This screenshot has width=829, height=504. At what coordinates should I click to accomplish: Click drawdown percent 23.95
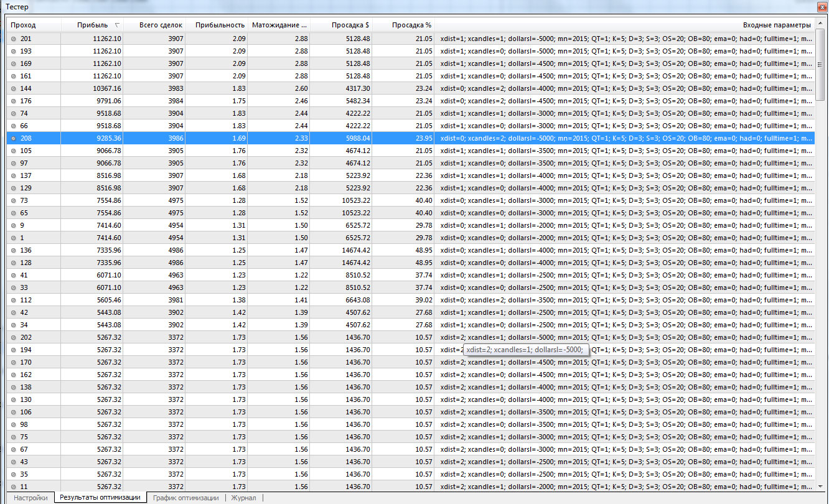(424, 138)
